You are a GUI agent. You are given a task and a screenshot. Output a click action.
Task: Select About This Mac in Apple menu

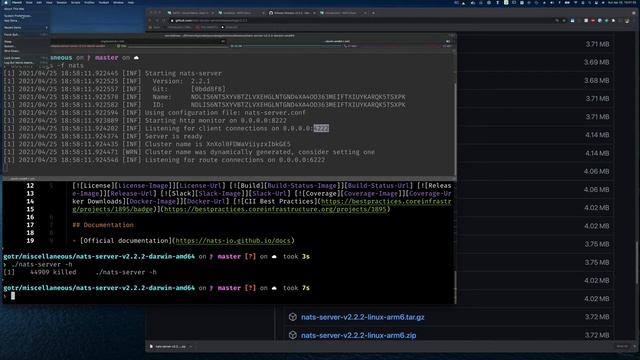14,9
